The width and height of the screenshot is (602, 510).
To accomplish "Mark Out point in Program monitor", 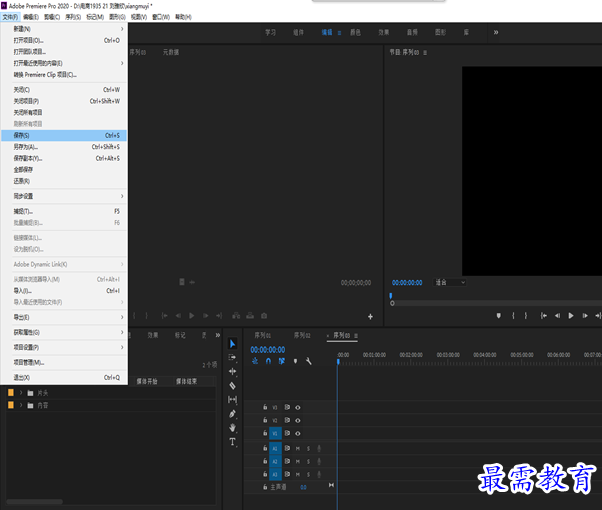I will point(526,316).
